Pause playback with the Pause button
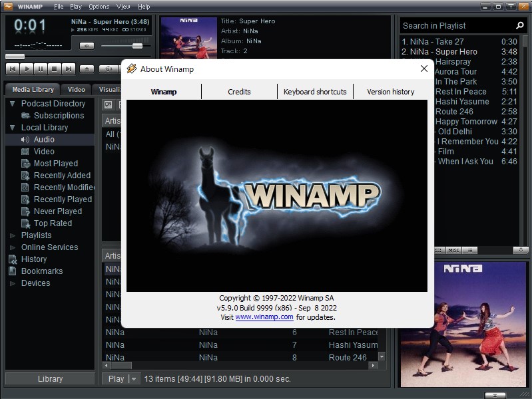Viewport: 532px width, 399px height. [x=41, y=68]
